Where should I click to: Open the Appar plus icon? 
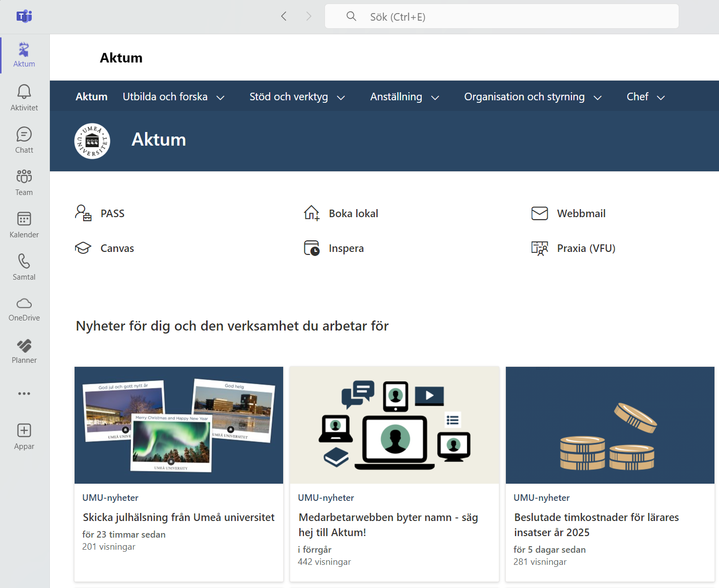click(24, 430)
